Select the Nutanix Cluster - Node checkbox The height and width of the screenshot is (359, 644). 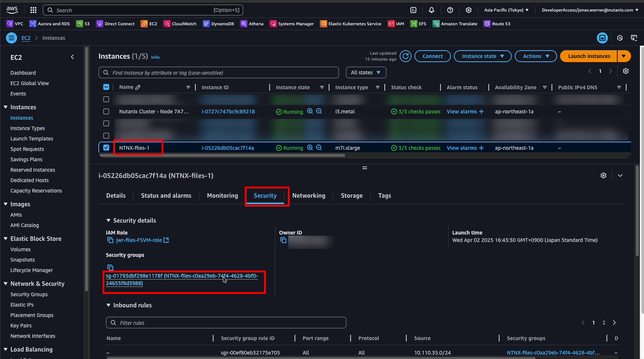click(106, 111)
